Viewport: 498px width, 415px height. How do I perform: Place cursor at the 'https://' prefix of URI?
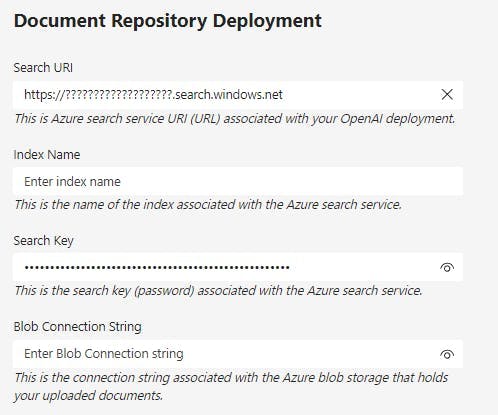point(43,95)
